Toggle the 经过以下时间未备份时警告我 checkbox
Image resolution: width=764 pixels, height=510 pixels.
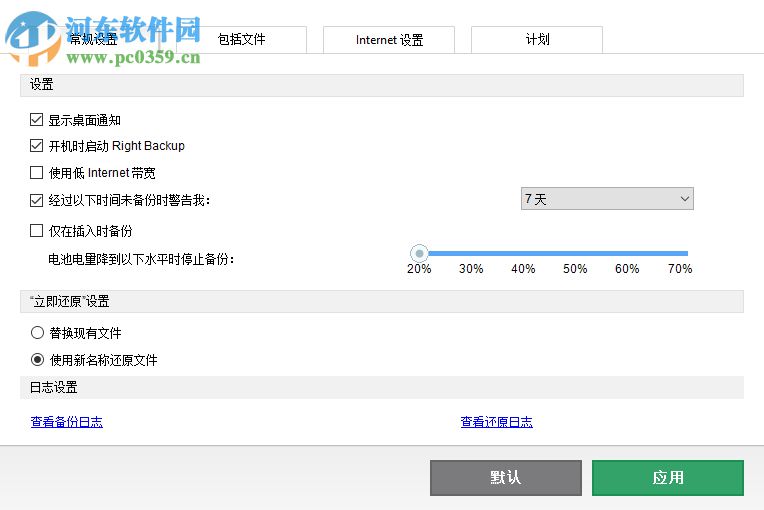tap(37, 200)
